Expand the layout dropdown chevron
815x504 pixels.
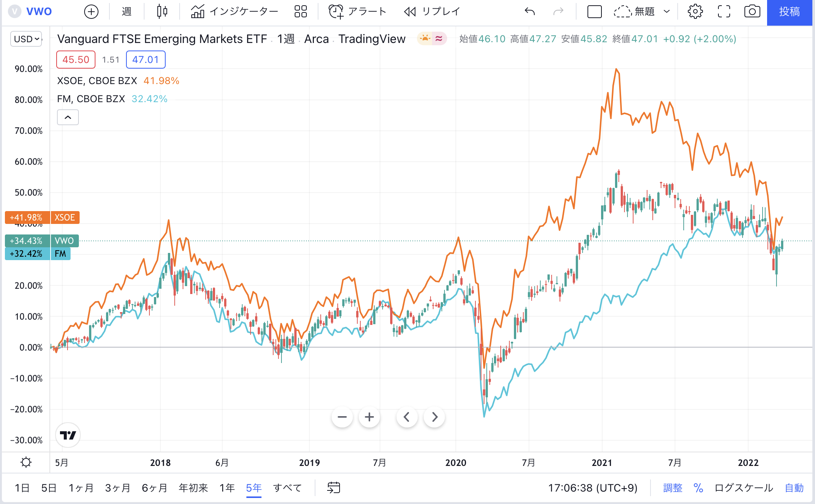click(x=667, y=12)
